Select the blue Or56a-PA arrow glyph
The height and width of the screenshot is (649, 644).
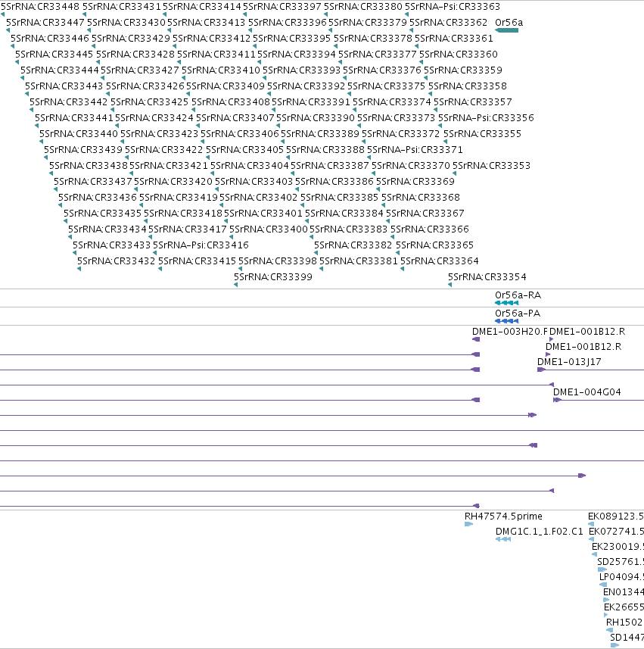(x=507, y=321)
